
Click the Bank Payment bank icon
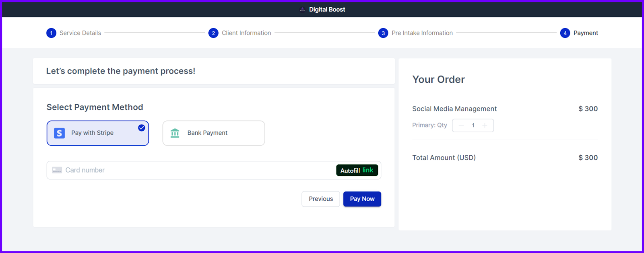coord(175,133)
